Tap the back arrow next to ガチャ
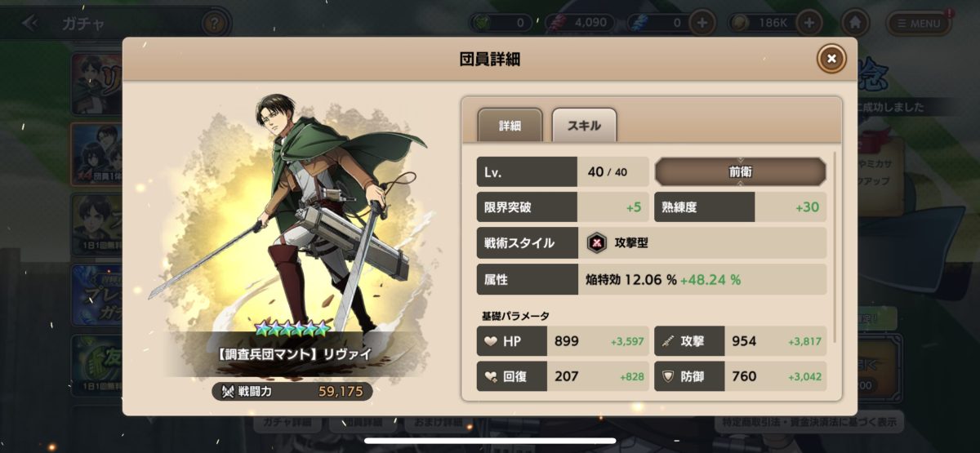Viewport: 980px width, 453px height. [30, 23]
